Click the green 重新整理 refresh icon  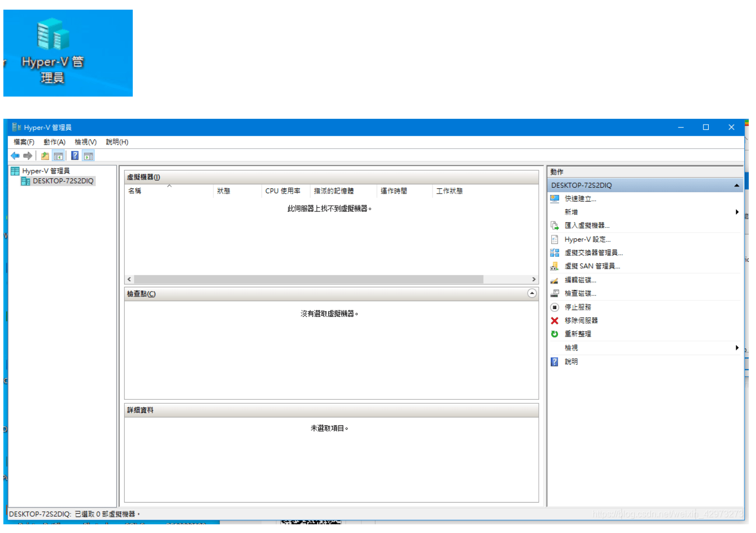click(x=555, y=334)
